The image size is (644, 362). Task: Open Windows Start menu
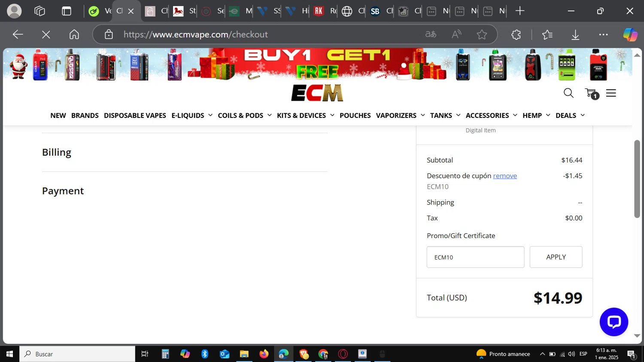point(9,354)
